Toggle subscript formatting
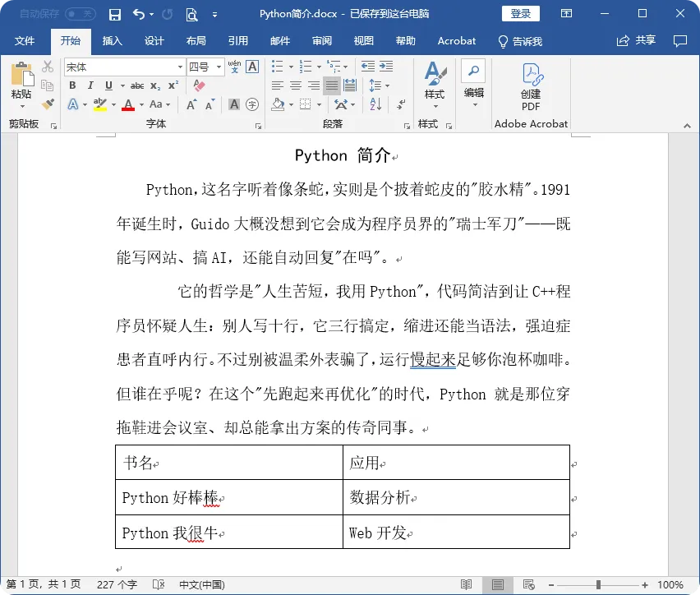The height and width of the screenshot is (595, 700). pyautogui.click(x=155, y=85)
